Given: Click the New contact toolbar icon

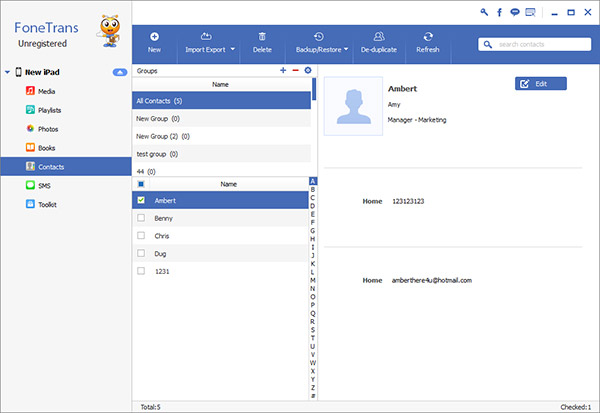Looking at the screenshot, I should pos(154,37).
